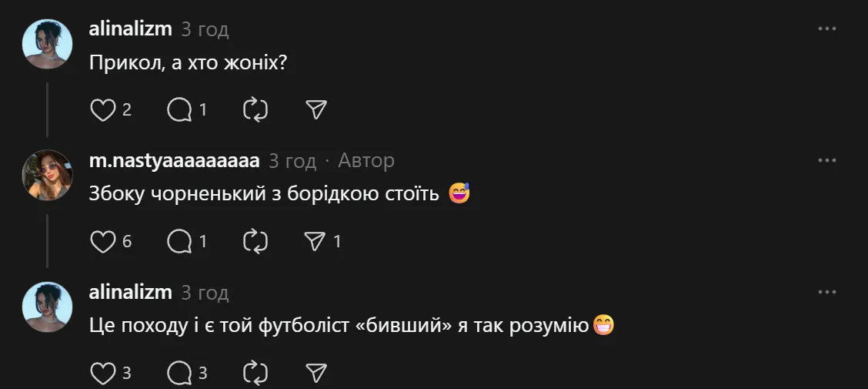The width and height of the screenshot is (868, 389).
Task: Like alinalizm's comment "Прикол, а хто жоніх?"
Action: click(102, 110)
